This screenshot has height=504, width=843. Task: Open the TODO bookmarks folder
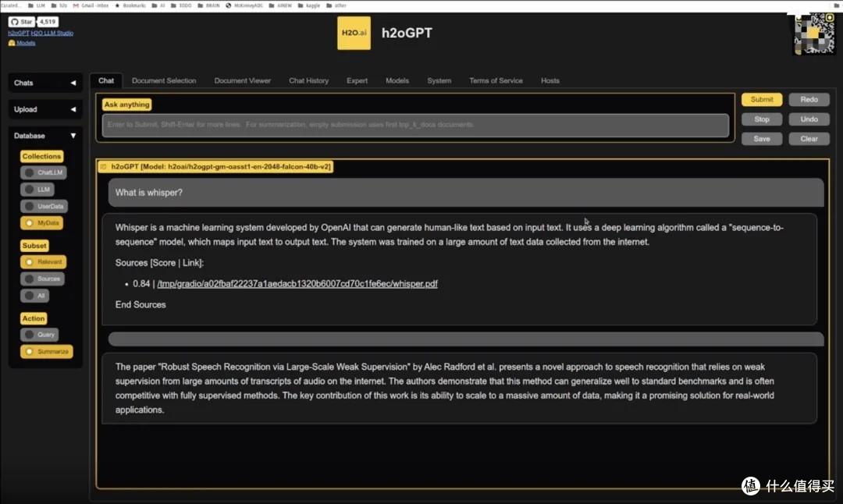click(x=181, y=5)
